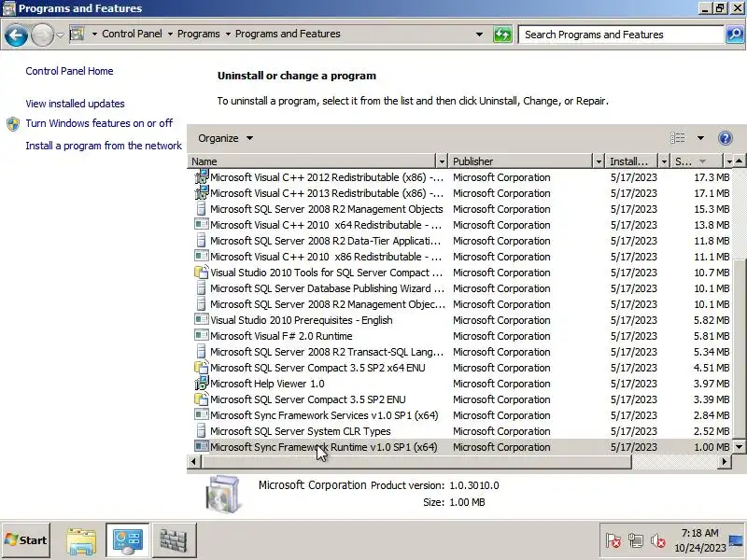Click SQL Server System CLR Types icon
The width and height of the screenshot is (747, 560).
(x=202, y=431)
